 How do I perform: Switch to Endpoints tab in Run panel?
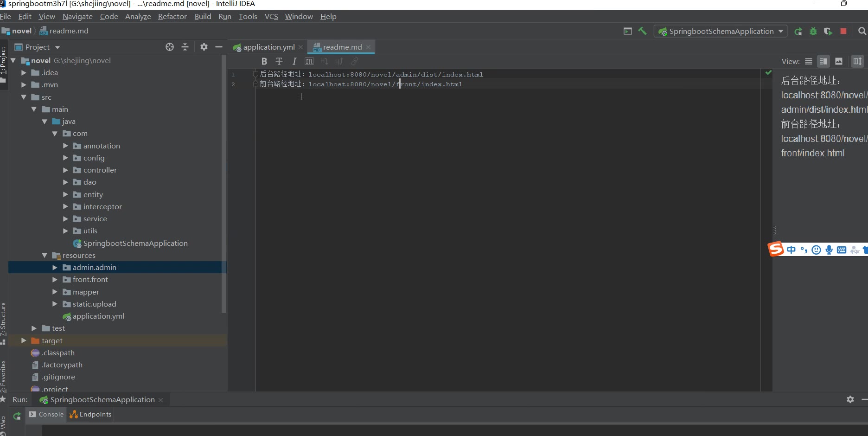click(x=91, y=414)
